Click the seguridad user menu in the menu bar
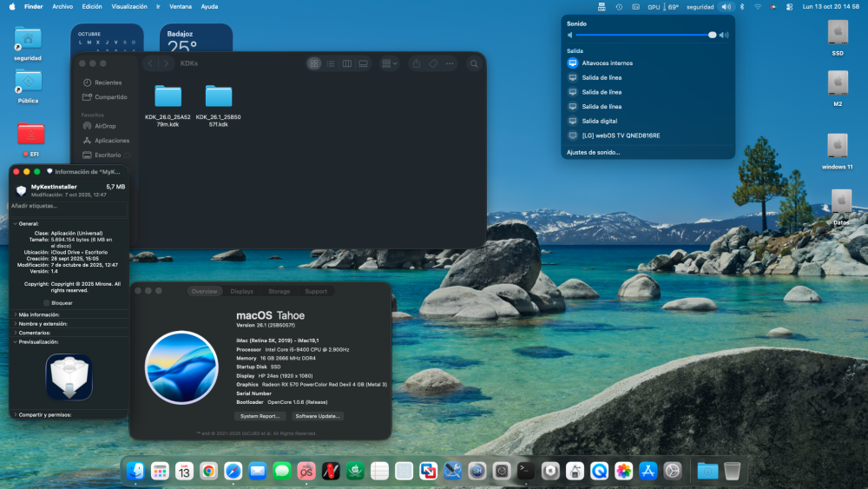The height and width of the screenshot is (489, 868). coord(700,7)
